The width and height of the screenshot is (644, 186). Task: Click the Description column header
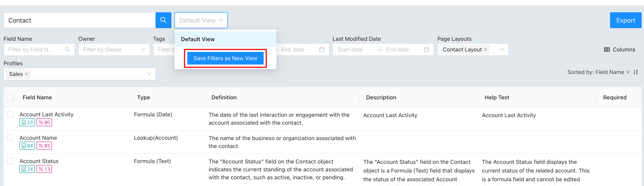click(381, 97)
